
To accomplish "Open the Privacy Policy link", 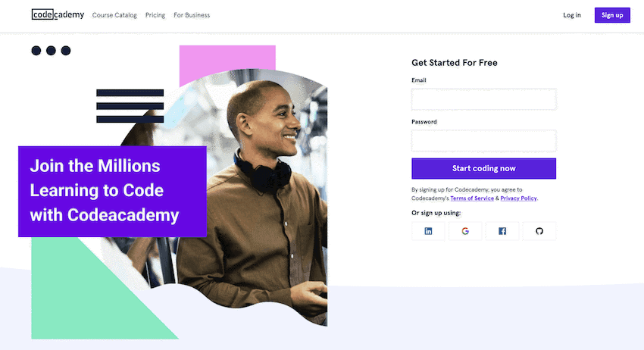I will (518, 198).
